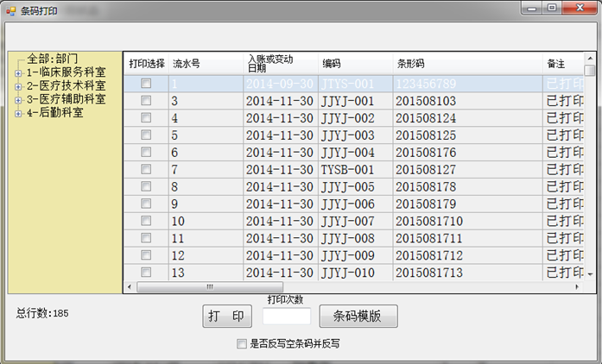
Task: Select cell JTYS-001 in code column
Action: click(x=356, y=84)
